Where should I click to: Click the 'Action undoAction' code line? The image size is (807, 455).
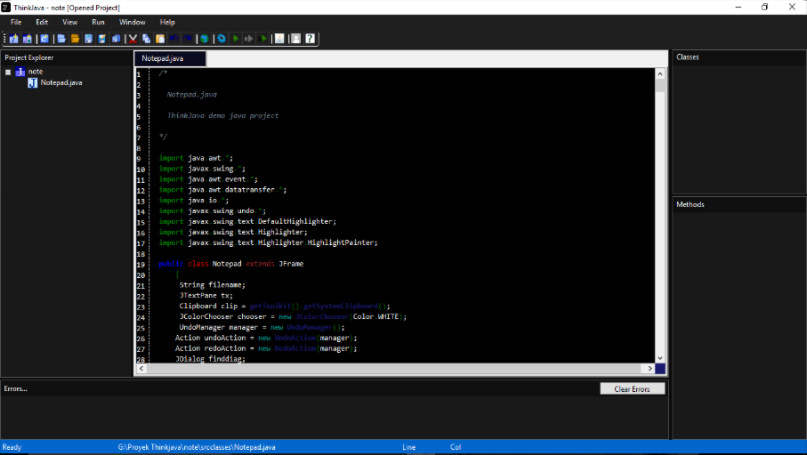(x=266, y=338)
